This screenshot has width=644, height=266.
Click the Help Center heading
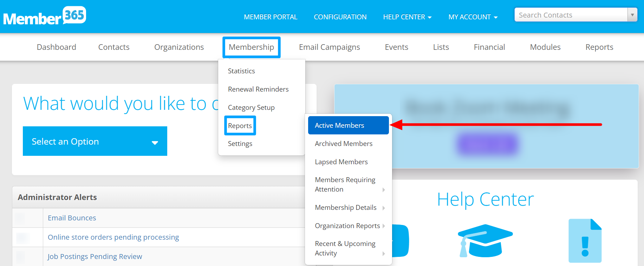tap(485, 199)
